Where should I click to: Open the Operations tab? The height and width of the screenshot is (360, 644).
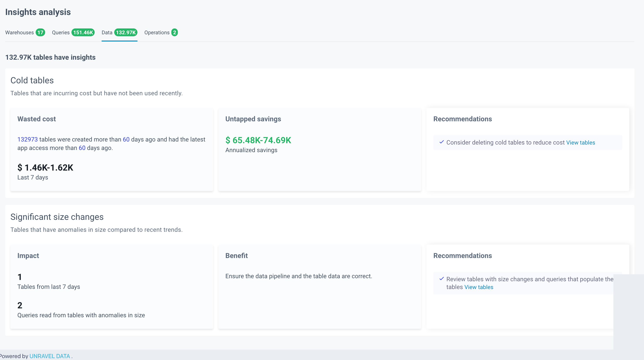[157, 33]
